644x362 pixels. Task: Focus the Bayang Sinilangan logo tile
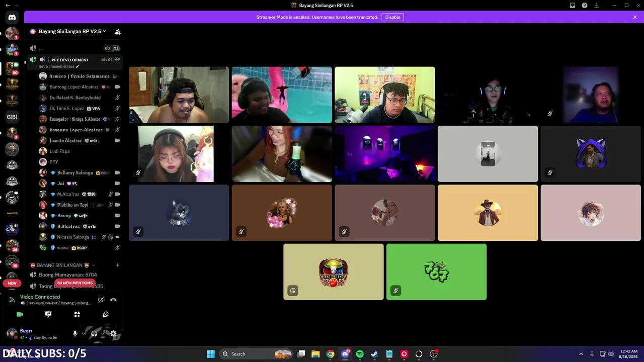(x=334, y=272)
